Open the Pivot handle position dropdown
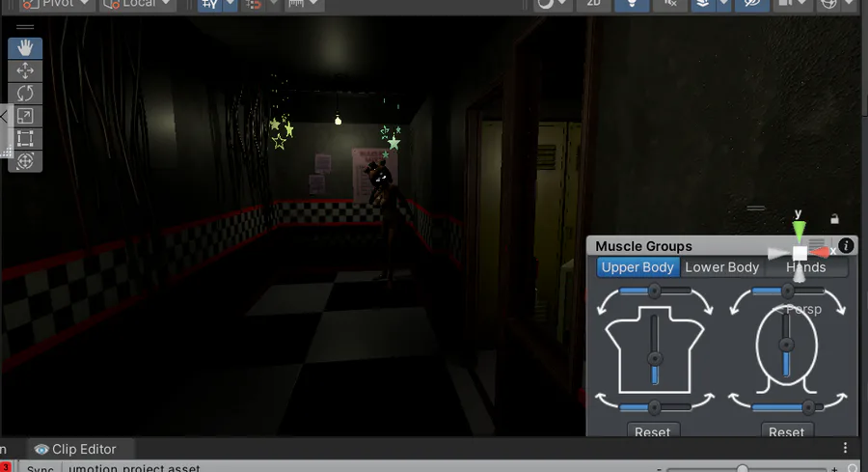The width and height of the screenshot is (868, 472). 55,5
